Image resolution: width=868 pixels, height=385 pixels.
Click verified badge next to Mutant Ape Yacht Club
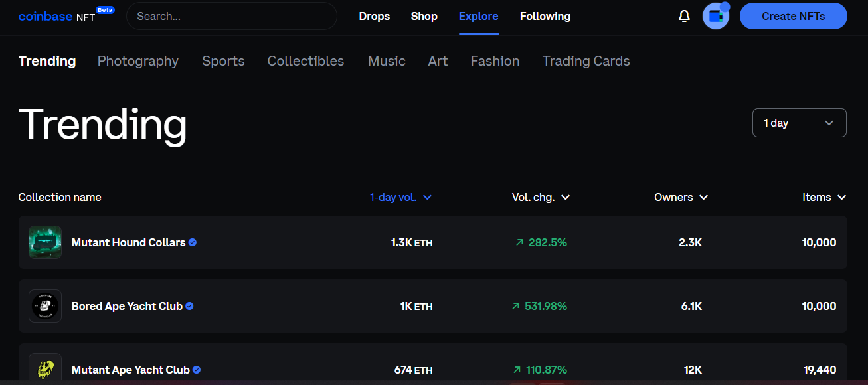[197, 370]
